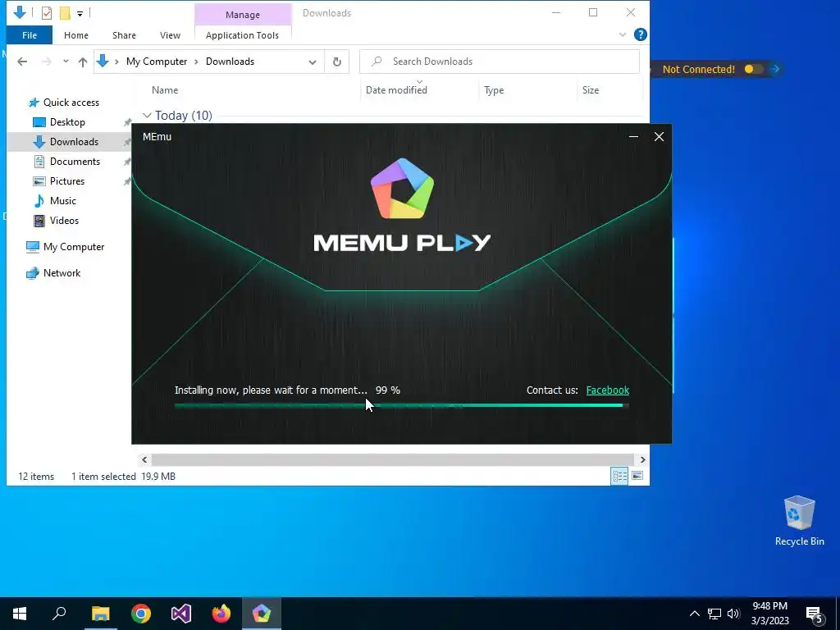The image size is (840, 630).
Task: Open Music in navigation pane
Action: (62, 201)
